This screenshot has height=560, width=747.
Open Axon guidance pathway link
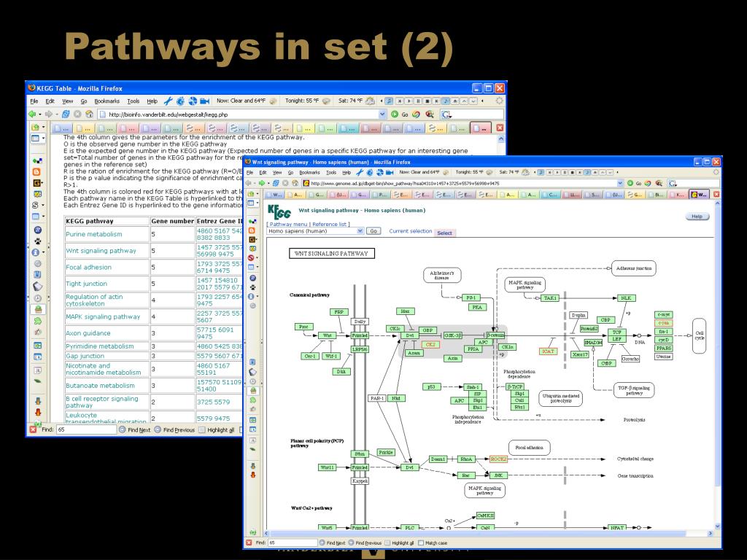pos(88,333)
